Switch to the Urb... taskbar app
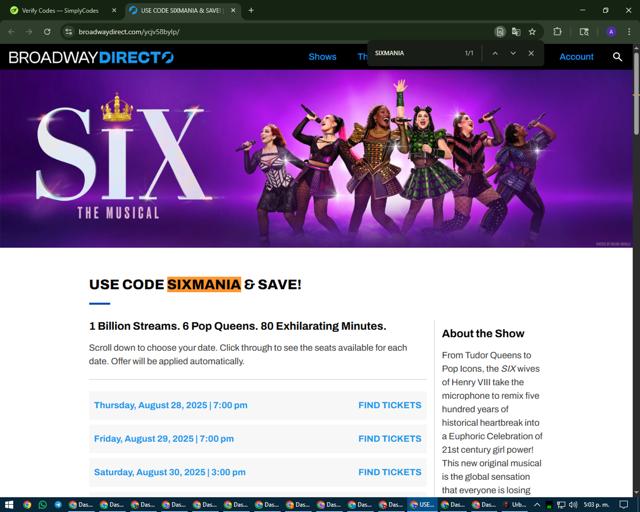 coord(515,505)
